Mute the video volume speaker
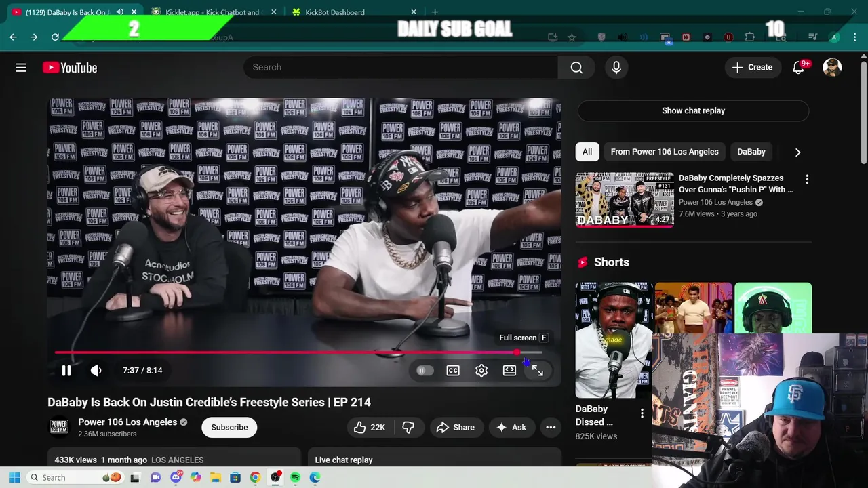The width and height of the screenshot is (868, 488). pos(96,371)
